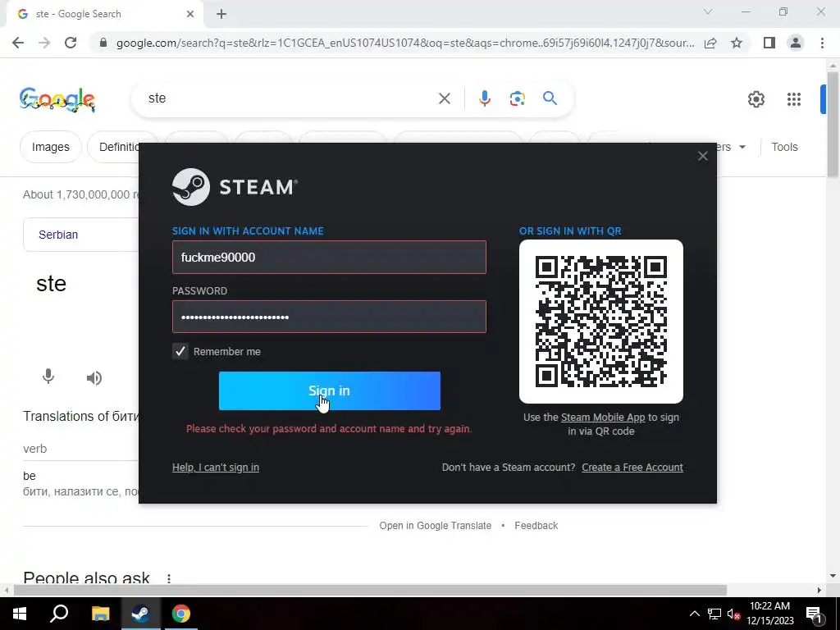The width and height of the screenshot is (840, 630).
Task: Open the Google apps grid
Action: (793, 99)
